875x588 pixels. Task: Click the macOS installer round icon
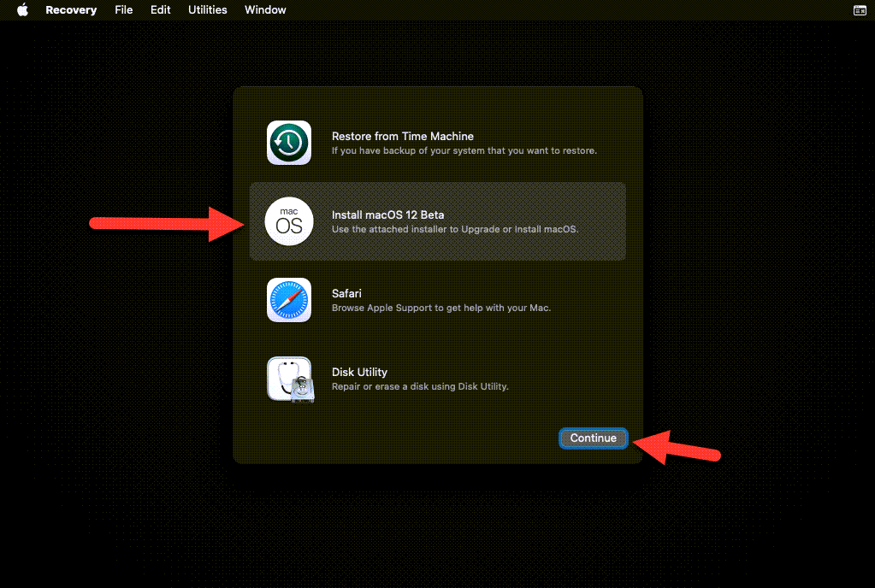289,221
